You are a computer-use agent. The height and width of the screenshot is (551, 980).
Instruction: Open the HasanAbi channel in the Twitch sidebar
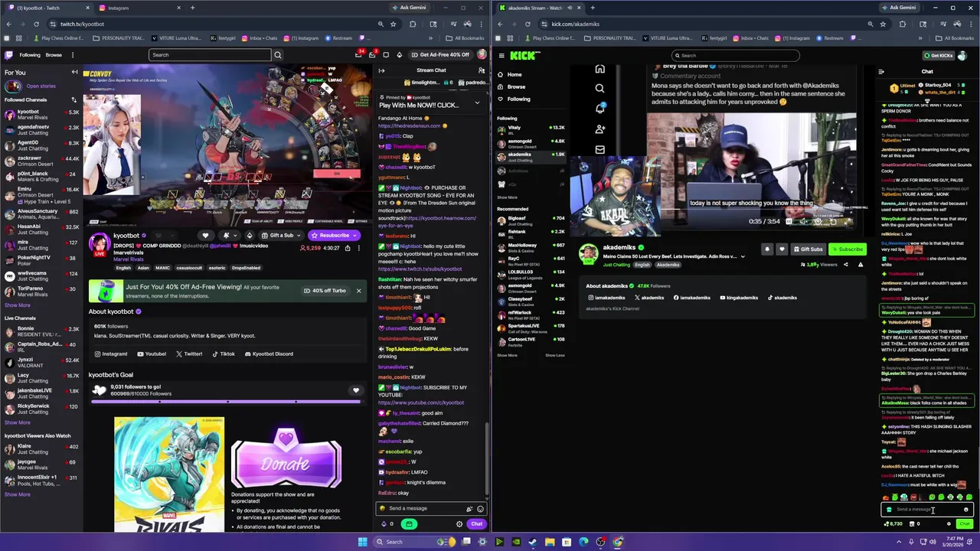[x=41, y=230]
